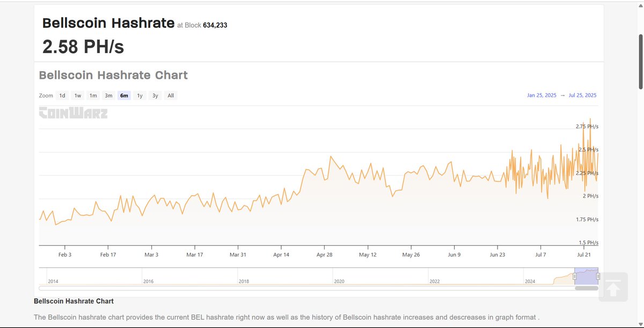This screenshot has width=644, height=328.
Task: Select the All zoom range
Action: coord(171,96)
